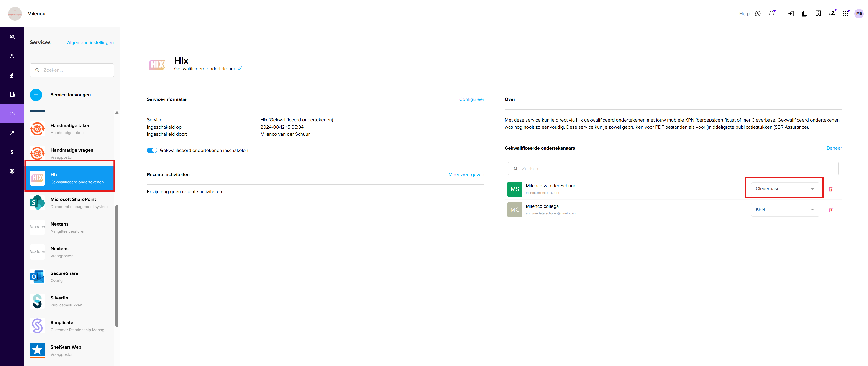The height and width of the screenshot is (366, 868).
Task: Open the KPN provider dropdown
Action: click(785, 210)
